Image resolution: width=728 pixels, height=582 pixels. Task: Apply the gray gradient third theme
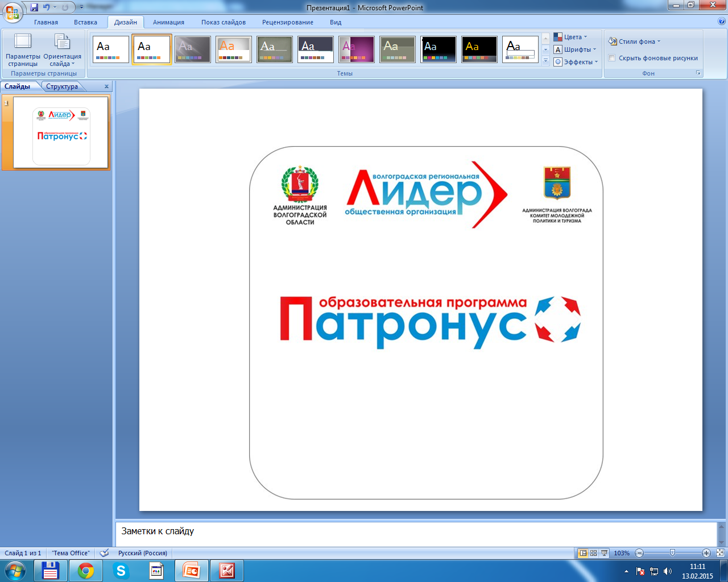(193, 49)
